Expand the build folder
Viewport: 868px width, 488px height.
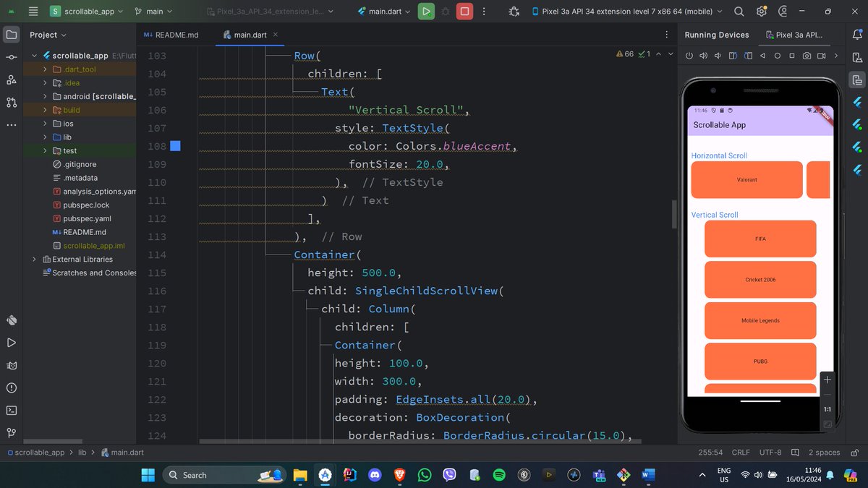click(45, 110)
